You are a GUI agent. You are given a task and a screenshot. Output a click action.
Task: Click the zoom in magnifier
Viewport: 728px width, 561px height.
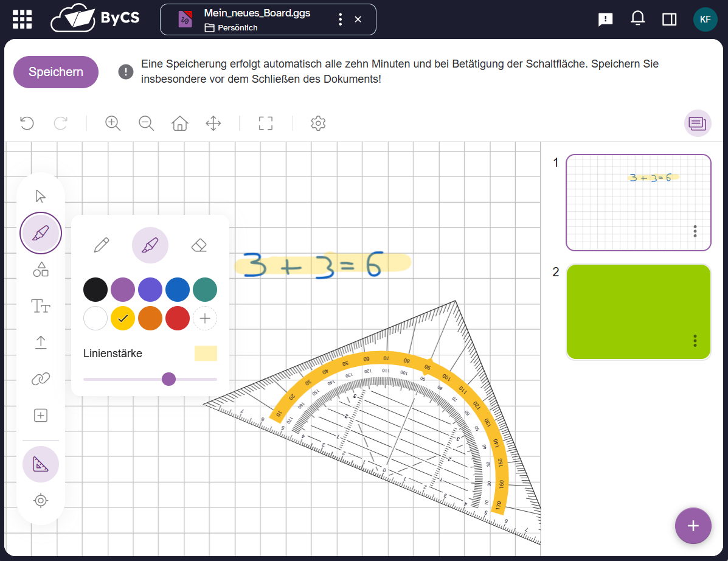(113, 124)
